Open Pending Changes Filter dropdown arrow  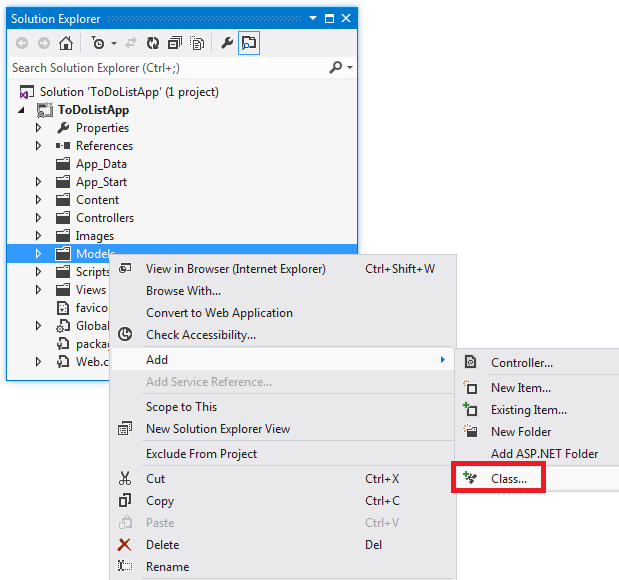[x=114, y=43]
